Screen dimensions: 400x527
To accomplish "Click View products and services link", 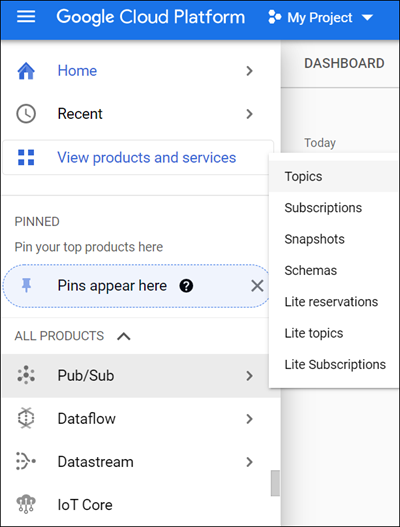I will coord(147,157).
